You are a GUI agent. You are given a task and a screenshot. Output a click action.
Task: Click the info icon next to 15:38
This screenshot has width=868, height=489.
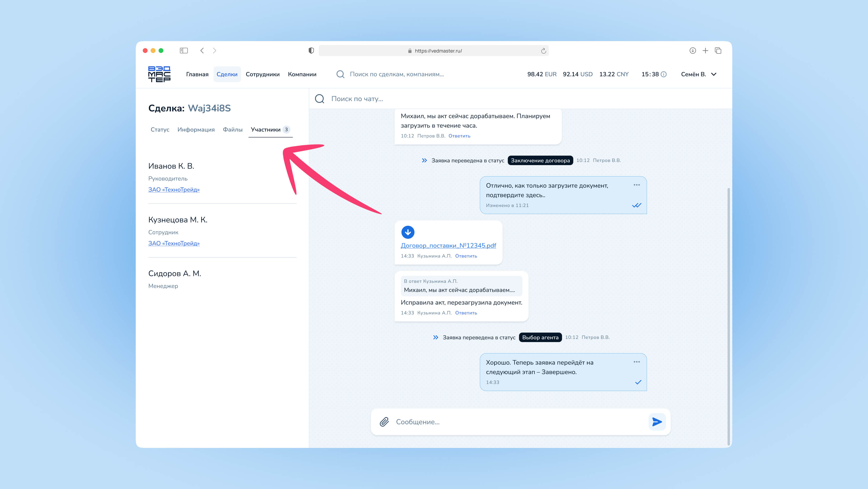[x=663, y=74]
